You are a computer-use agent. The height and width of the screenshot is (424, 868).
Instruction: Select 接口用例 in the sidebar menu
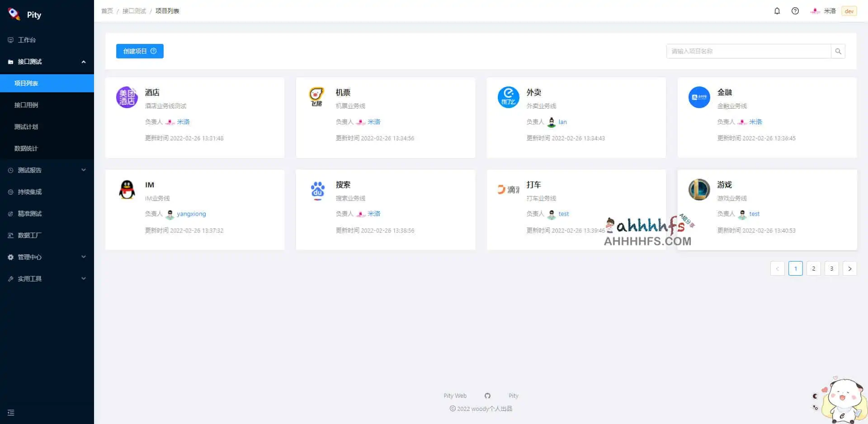pos(25,105)
